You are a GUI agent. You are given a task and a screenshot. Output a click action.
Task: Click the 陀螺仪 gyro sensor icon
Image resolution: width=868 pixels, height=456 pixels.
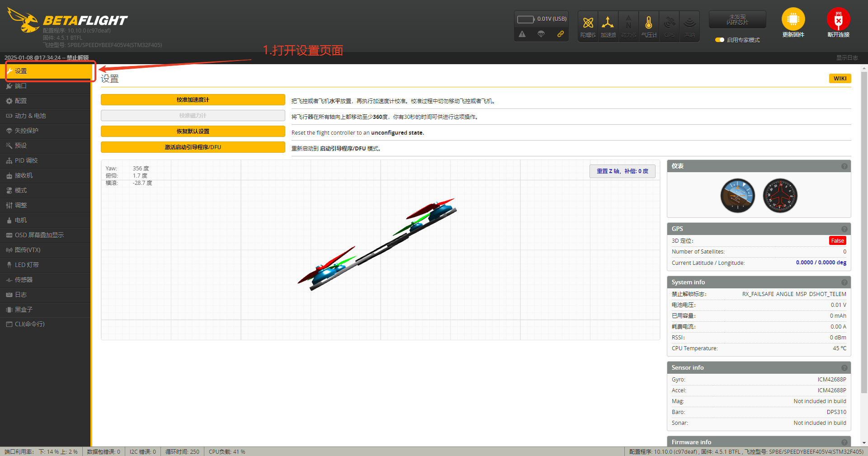[588, 26]
